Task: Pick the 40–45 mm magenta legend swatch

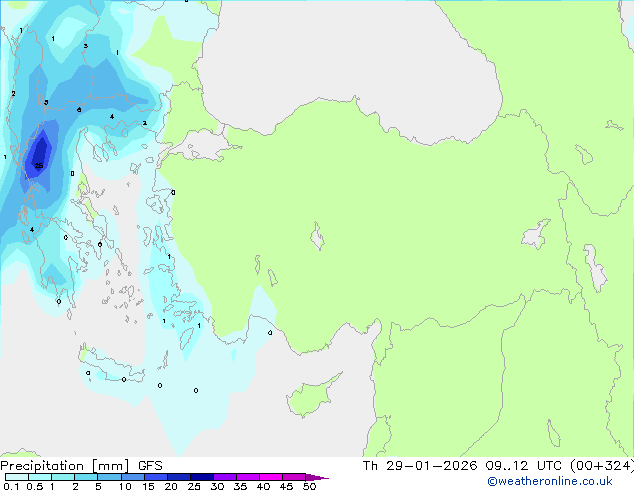Action: [271, 477]
